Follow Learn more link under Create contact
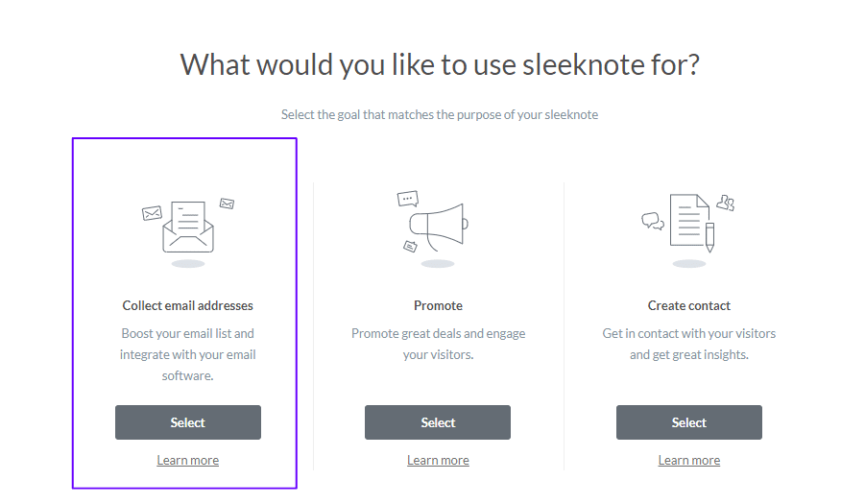This screenshot has width=865, height=504. 688,461
